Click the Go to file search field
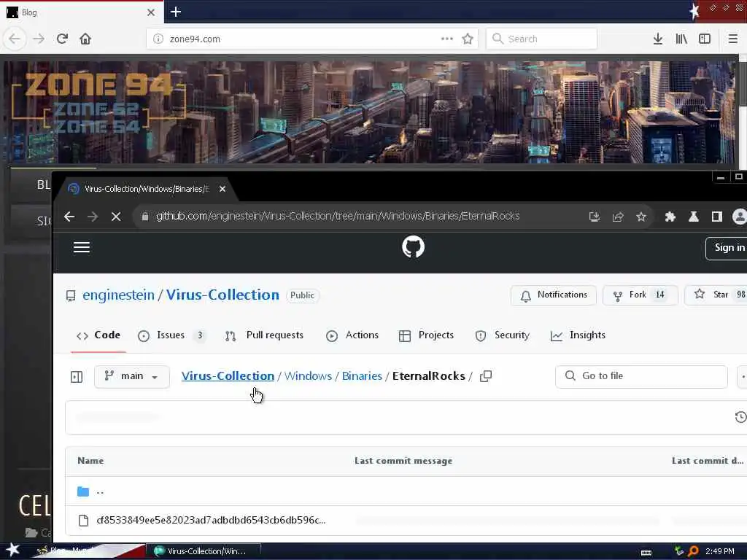 tap(641, 377)
